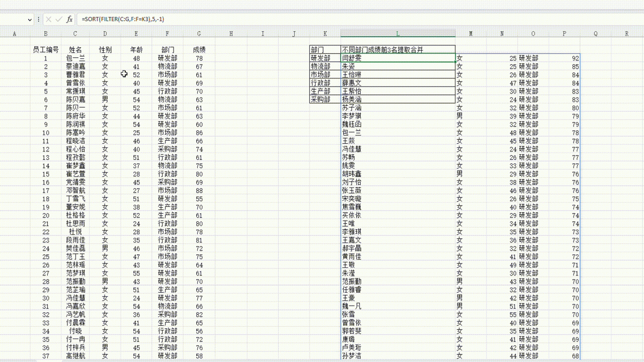Click the name cell 孙梦洁
This screenshot has height=362, width=644.
click(x=398, y=356)
